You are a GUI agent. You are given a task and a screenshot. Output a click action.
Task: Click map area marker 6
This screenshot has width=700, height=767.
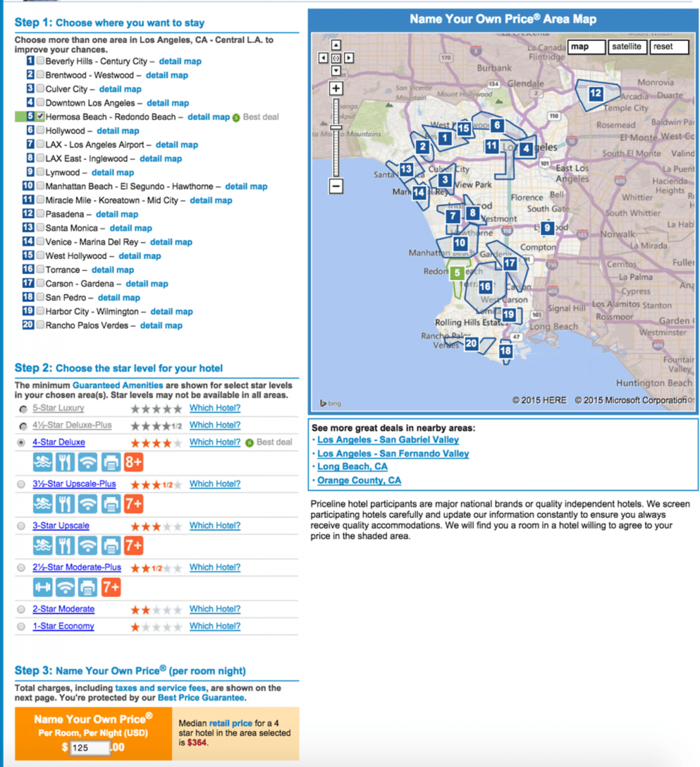[497, 125]
